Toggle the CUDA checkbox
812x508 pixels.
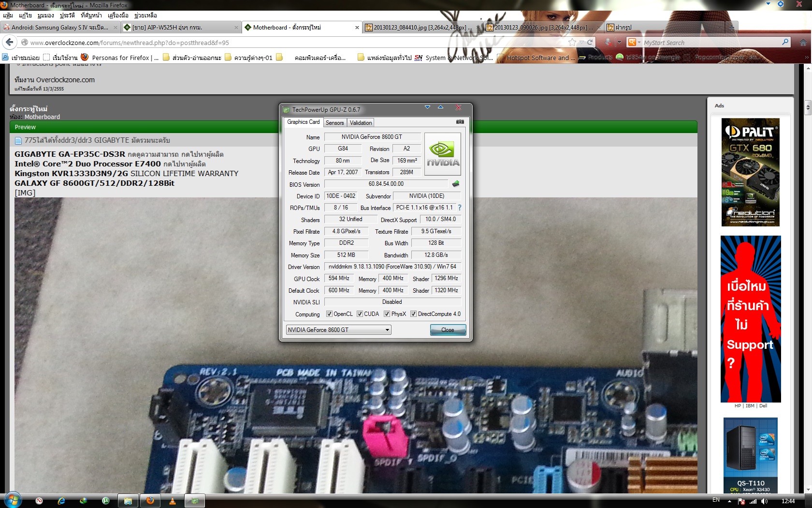tap(360, 314)
